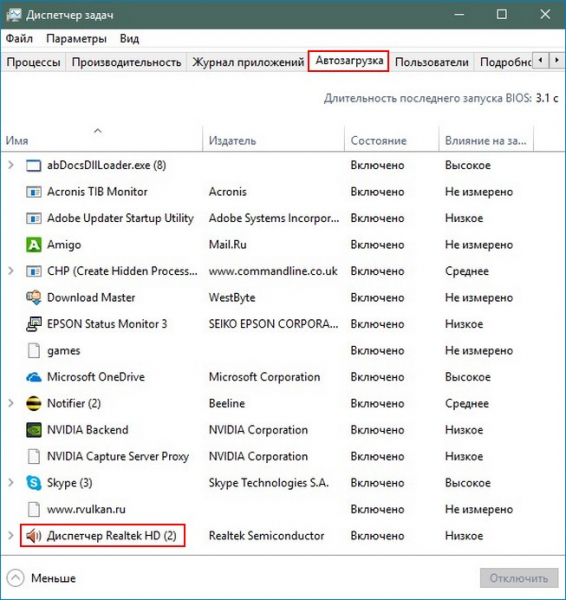Click the NVIDIA Backend icon
This screenshot has height=600, width=566.
pyautogui.click(x=33, y=430)
